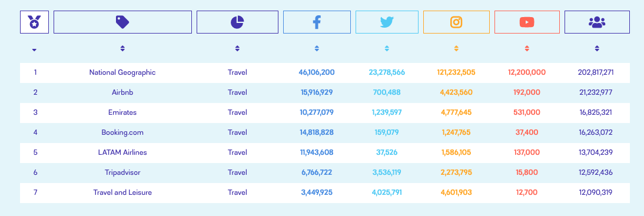Viewport: 644px width, 216px height.
Task: Click the YouTube icon column header
Action: (527, 22)
